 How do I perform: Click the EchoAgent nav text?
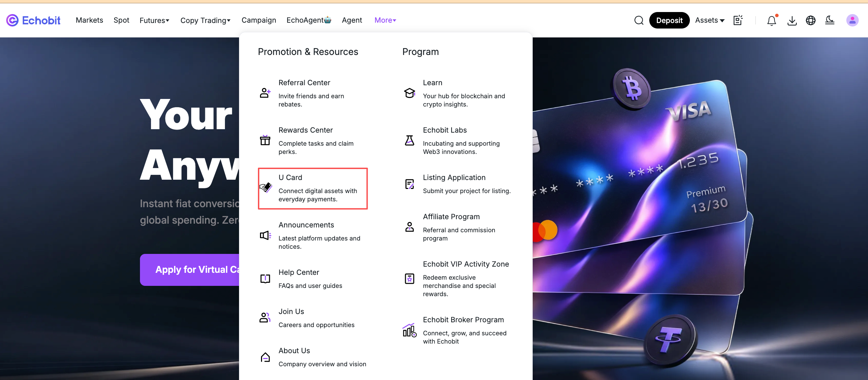[305, 20]
